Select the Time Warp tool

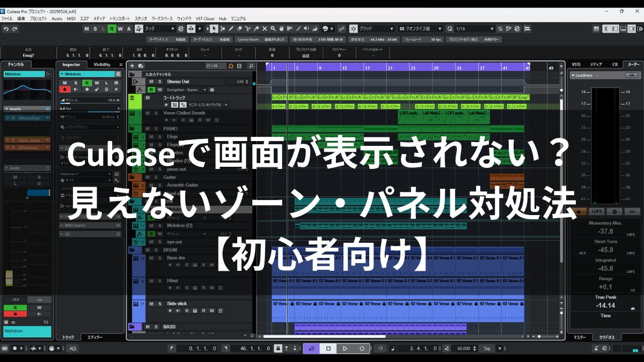[290, 28]
